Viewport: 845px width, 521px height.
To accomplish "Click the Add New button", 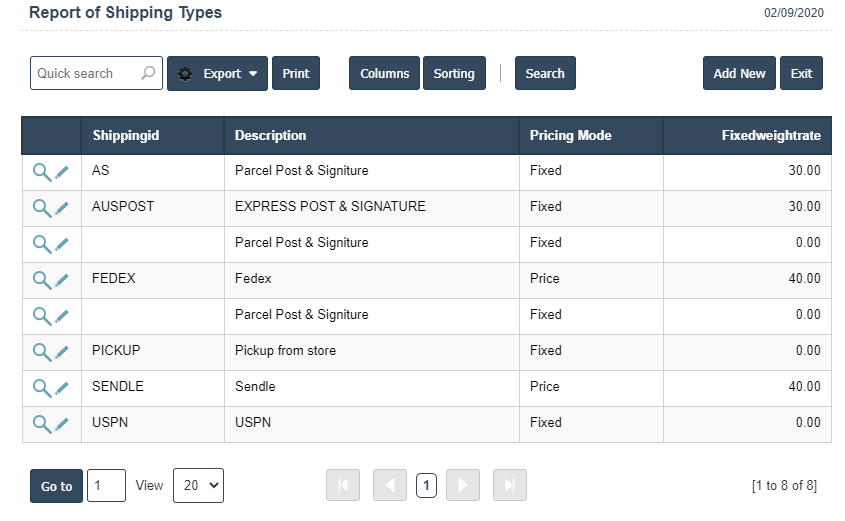I will click(739, 73).
